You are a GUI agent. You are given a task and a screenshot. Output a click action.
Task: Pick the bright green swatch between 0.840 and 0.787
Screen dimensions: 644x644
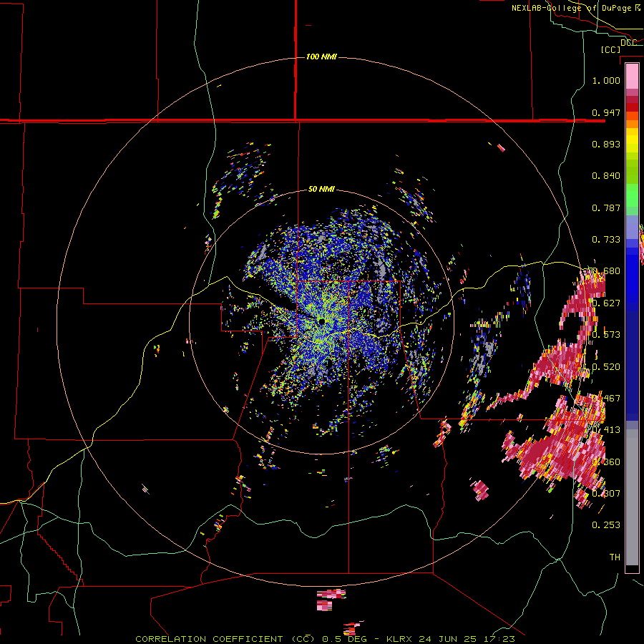point(632,195)
